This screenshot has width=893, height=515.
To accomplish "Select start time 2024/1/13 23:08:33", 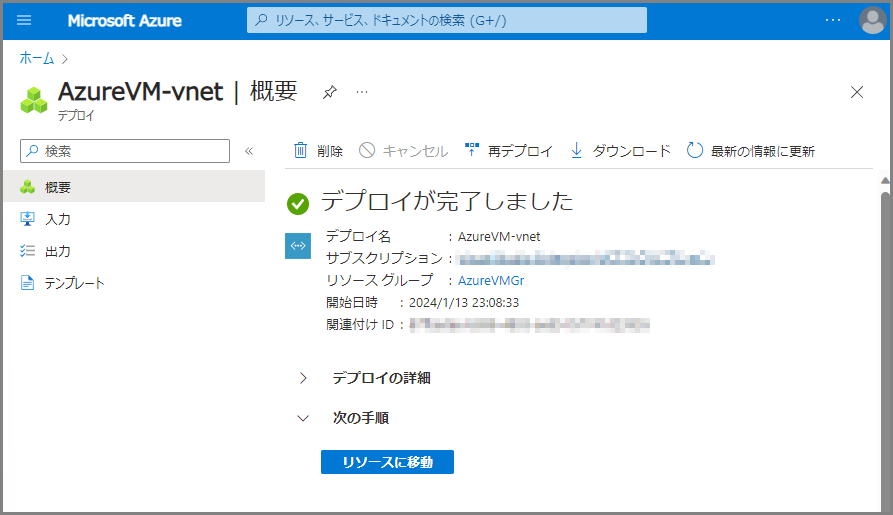I will (464, 303).
